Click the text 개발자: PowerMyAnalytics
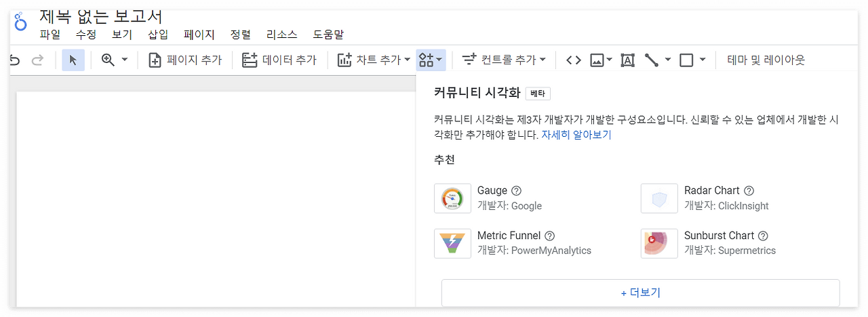The image size is (868, 317). pyautogui.click(x=534, y=251)
